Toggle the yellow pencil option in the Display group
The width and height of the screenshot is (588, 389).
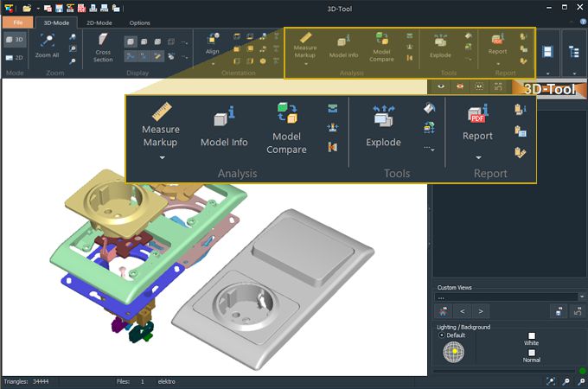point(157,56)
